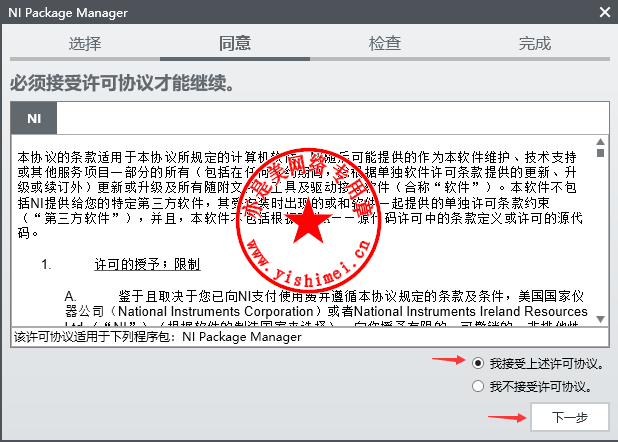
Task: Open the 检查 step tab
Action: point(385,43)
